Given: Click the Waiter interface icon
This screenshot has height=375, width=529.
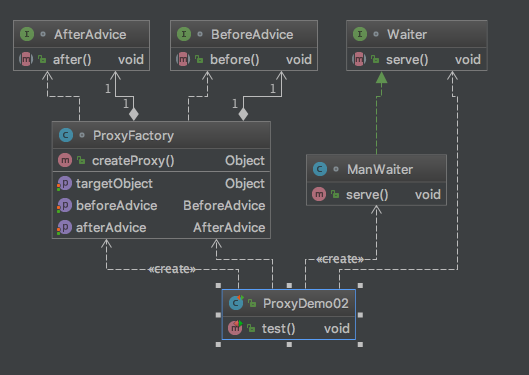Looking at the screenshot, I should point(360,34).
